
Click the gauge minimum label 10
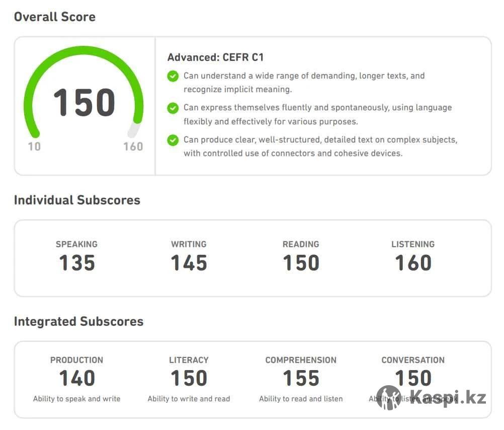coord(34,147)
